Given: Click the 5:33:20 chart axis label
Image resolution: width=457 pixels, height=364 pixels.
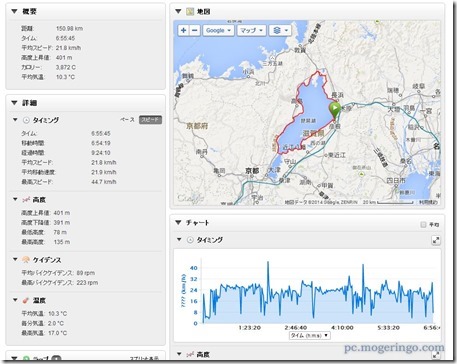Looking at the screenshot, I should point(388,328).
